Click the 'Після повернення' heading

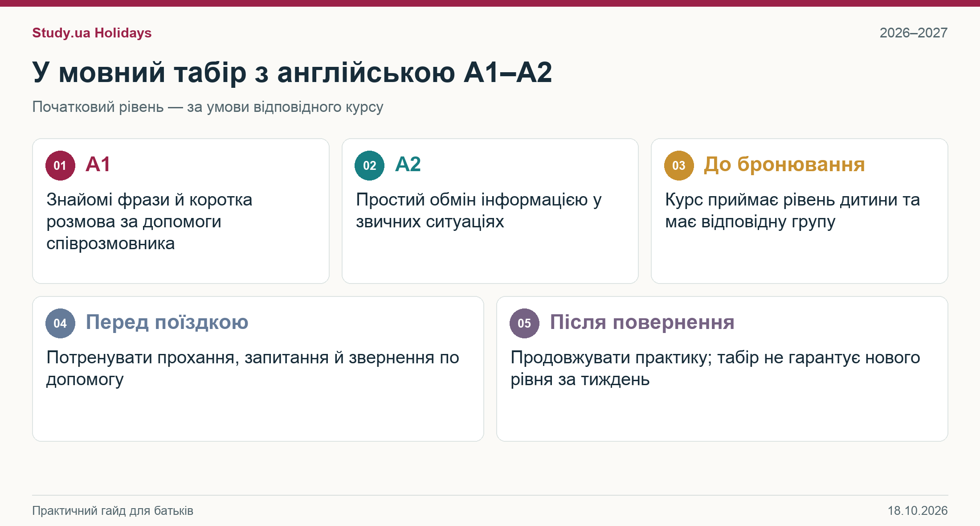[642, 322]
